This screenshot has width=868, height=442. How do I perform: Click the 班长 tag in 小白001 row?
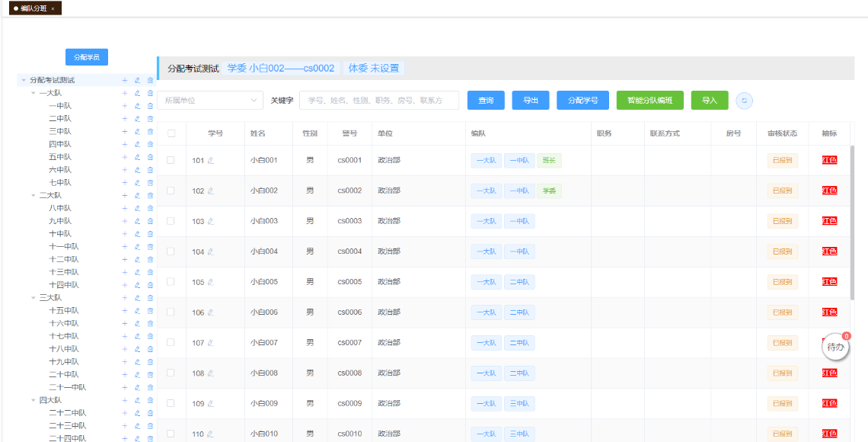(549, 161)
